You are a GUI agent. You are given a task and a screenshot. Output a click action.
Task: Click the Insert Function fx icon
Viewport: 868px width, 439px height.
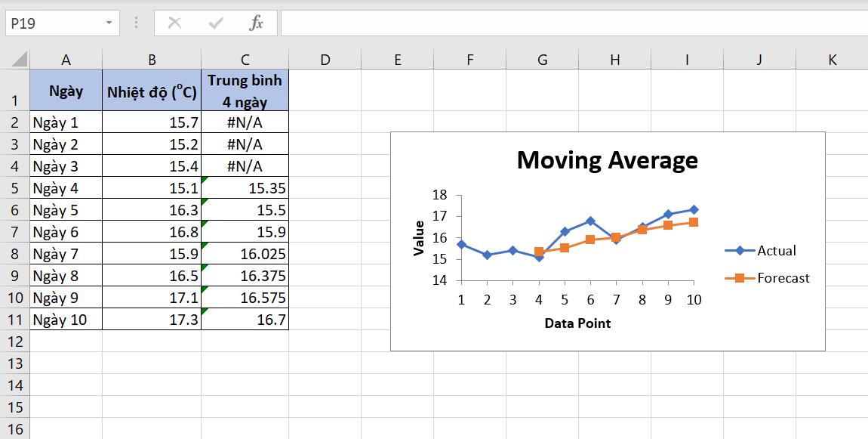coord(257,22)
